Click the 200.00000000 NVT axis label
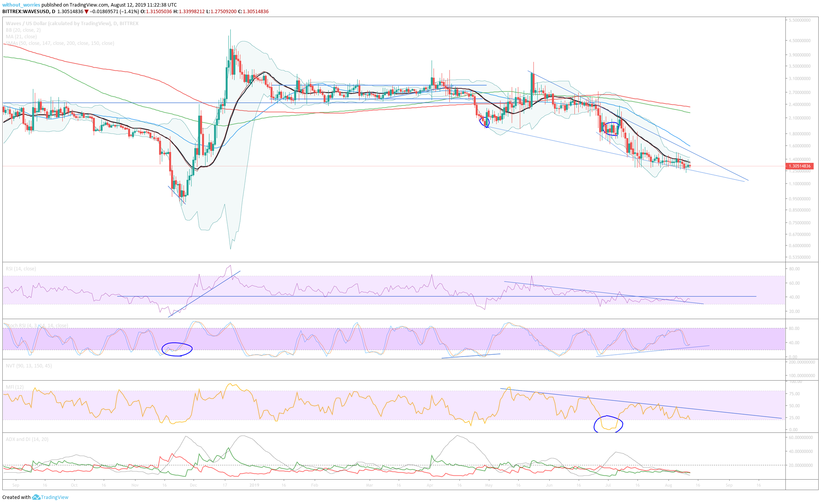This screenshot has width=821, height=504. pyautogui.click(x=802, y=362)
